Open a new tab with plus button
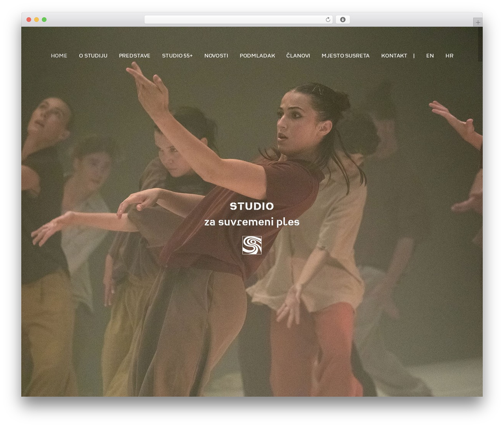The height and width of the screenshot is (427, 504). point(478,22)
